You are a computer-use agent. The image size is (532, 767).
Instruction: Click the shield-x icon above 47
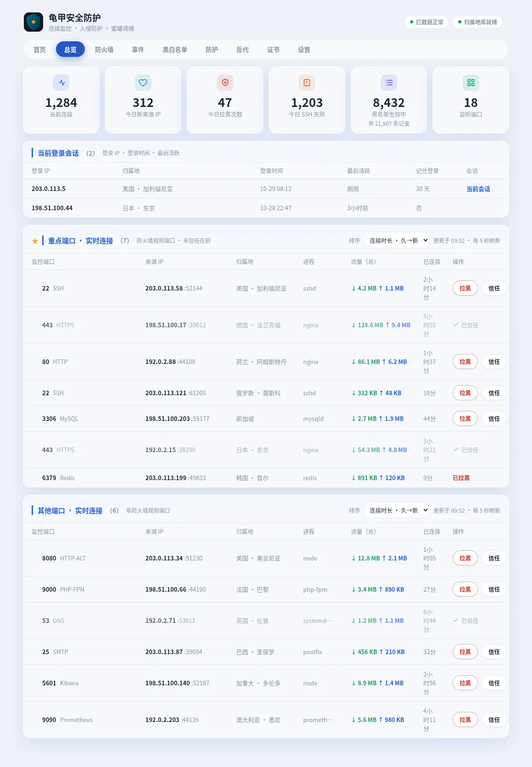click(225, 83)
